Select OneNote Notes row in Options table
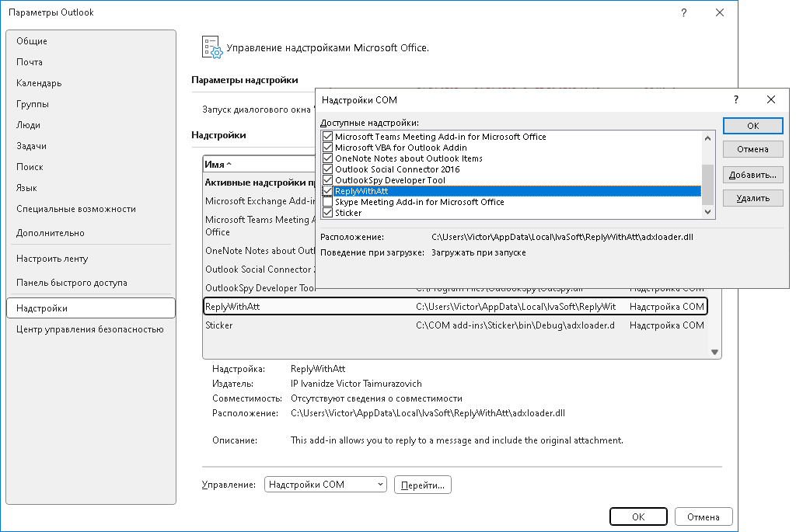 coord(260,251)
